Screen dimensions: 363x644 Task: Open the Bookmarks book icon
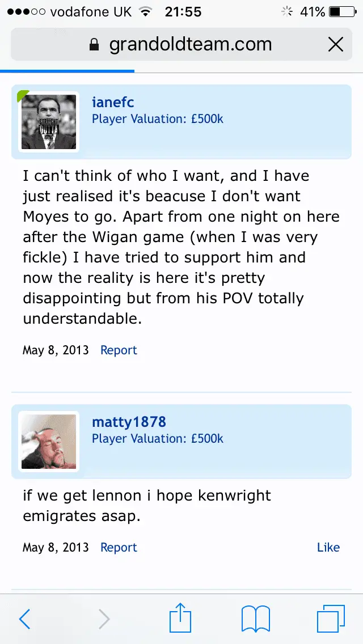pos(256,618)
